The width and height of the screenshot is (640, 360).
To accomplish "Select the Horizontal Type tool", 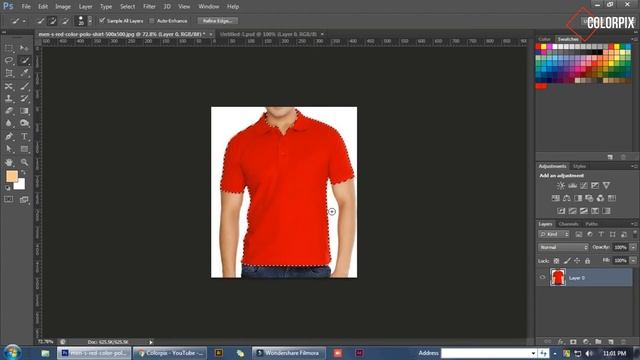I will 24,136.
